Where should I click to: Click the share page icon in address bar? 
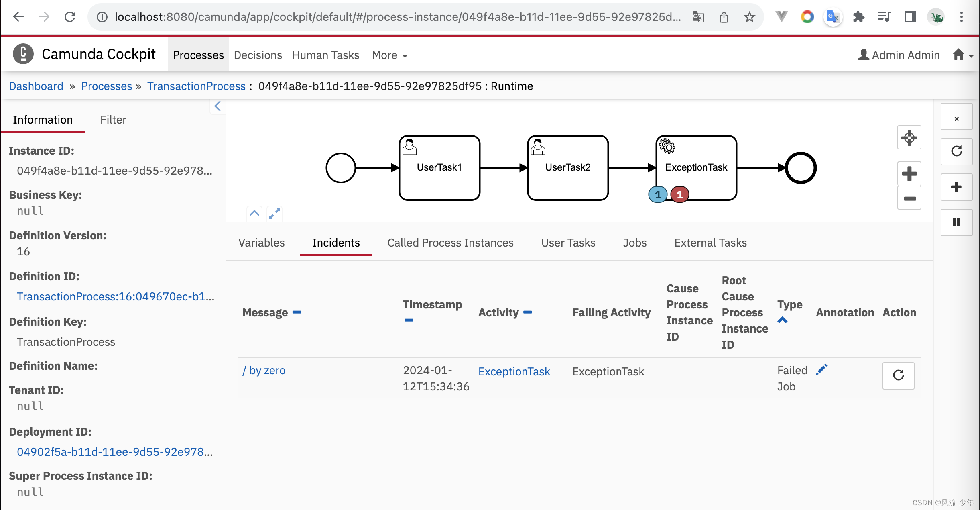coord(724,17)
